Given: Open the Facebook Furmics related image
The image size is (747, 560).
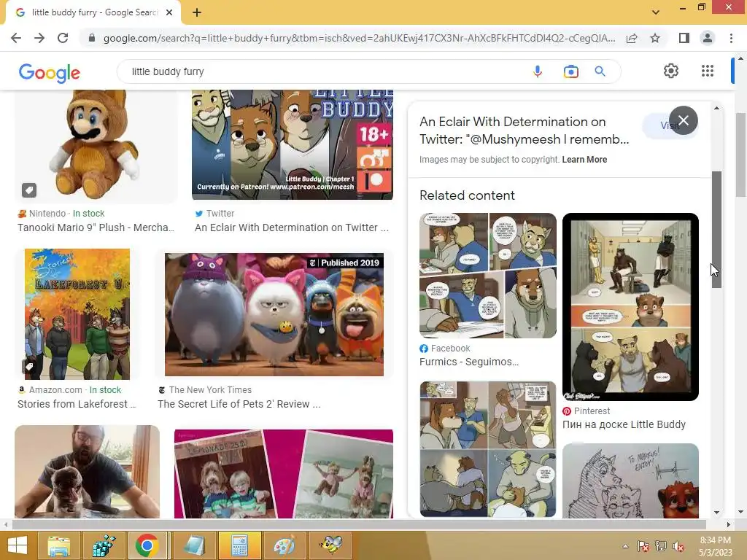Looking at the screenshot, I should (488, 275).
